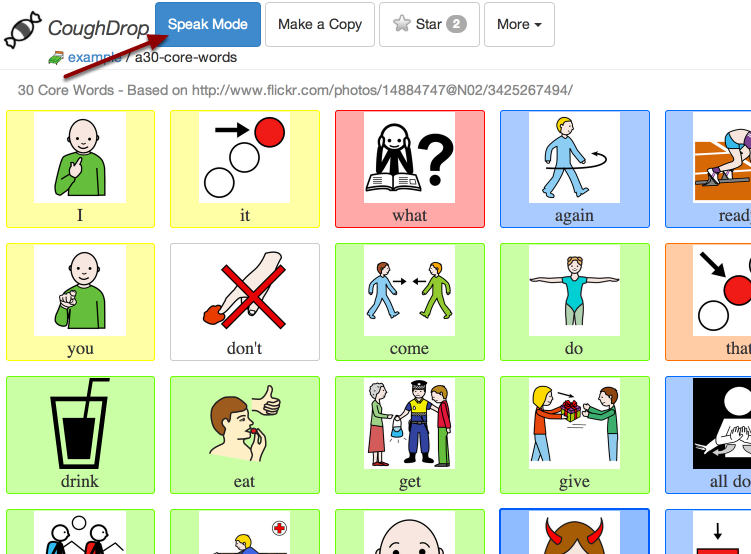Select the "give" gift symbol

575,435
